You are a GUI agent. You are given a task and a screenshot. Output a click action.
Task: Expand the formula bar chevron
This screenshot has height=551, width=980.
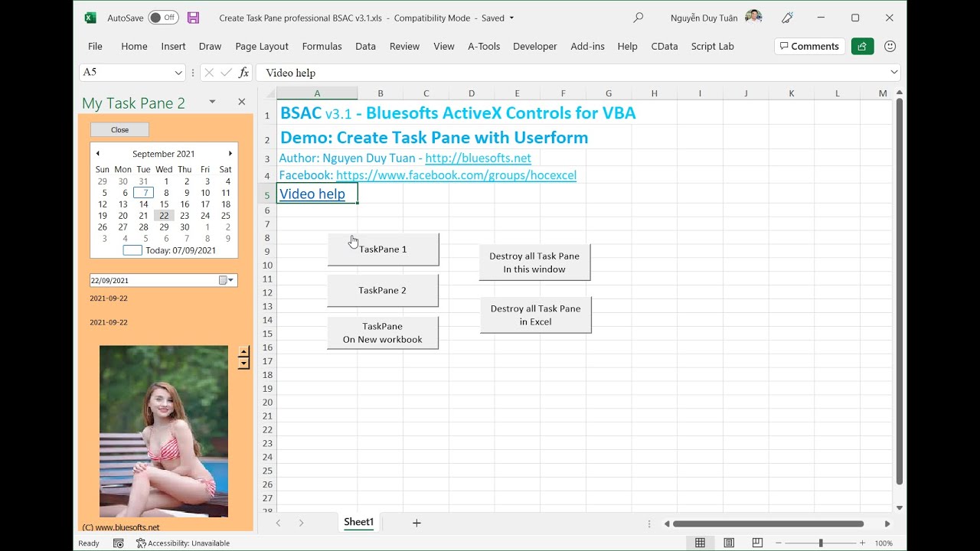click(x=893, y=72)
